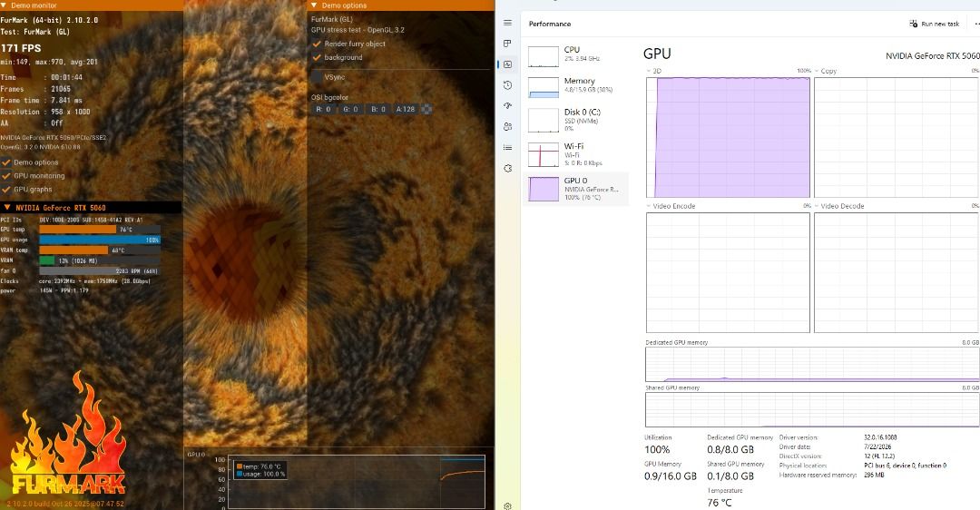Select Wi-Fi performance entry

pyautogui.click(x=575, y=154)
